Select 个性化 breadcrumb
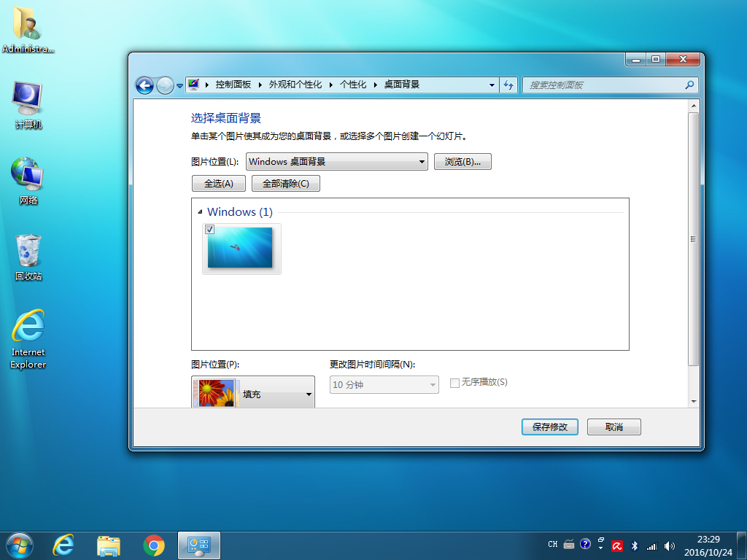This screenshot has height=560, width=747. (x=353, y=85)
